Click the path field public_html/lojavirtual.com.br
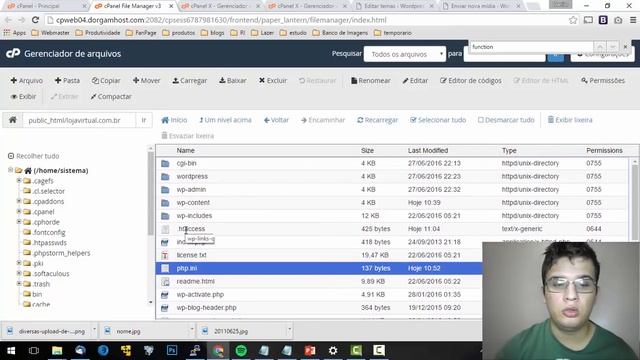This screenshot has width=640, height=360. (x=78, y=120)
